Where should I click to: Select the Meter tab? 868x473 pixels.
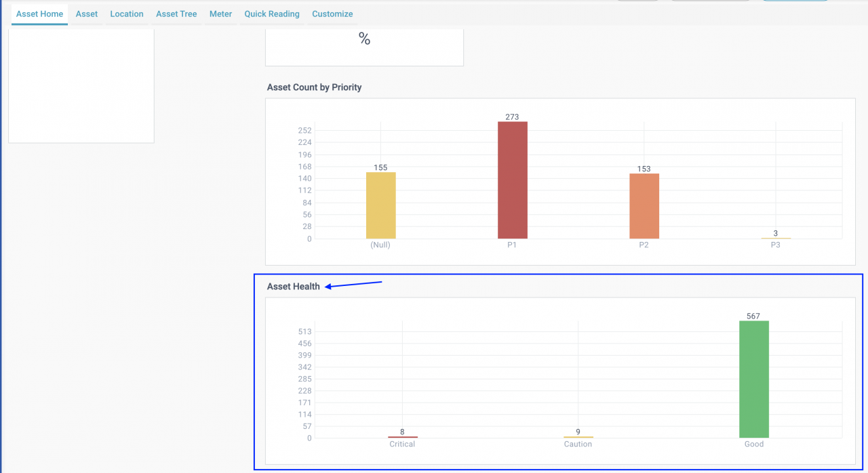click(x=220, y=14)
